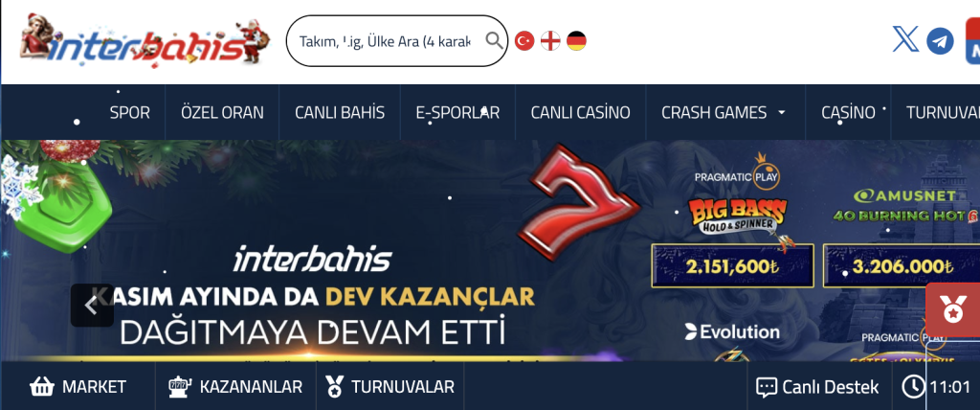Open the ÖZEL ORAN section

222,113
